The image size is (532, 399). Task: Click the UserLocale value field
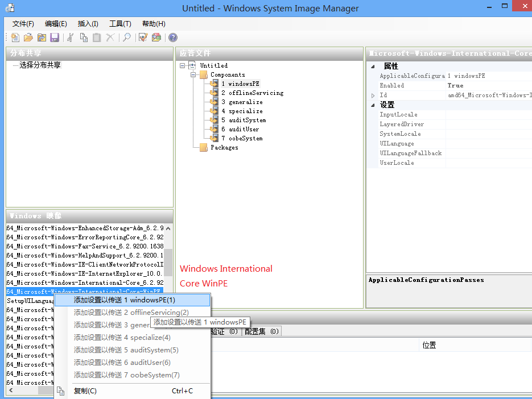tap(489, 163)
